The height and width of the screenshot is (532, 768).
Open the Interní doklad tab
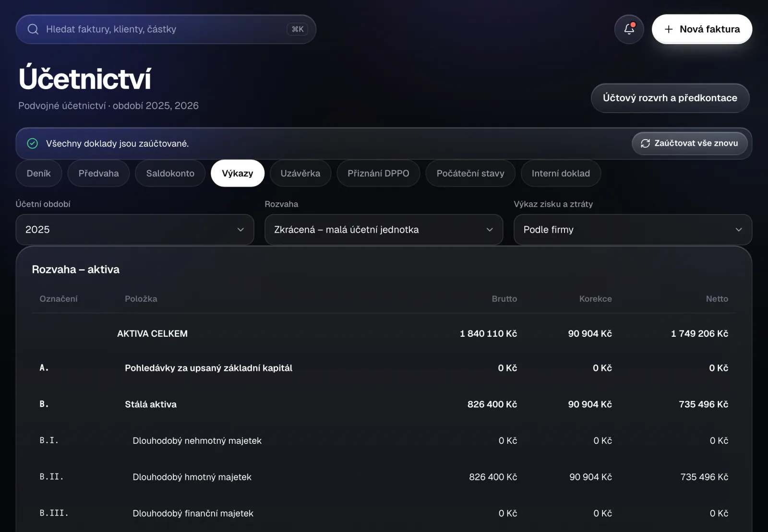(561, 173)
